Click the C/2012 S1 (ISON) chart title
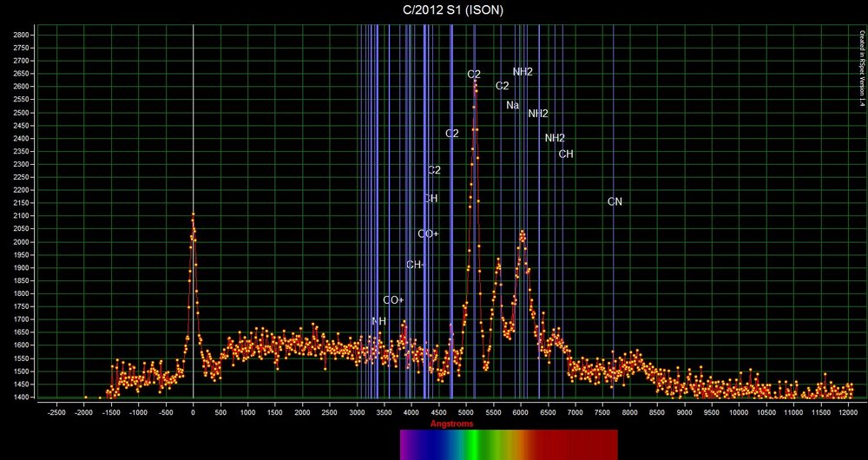Screen dimensions: 868x460 pos(434,10)
